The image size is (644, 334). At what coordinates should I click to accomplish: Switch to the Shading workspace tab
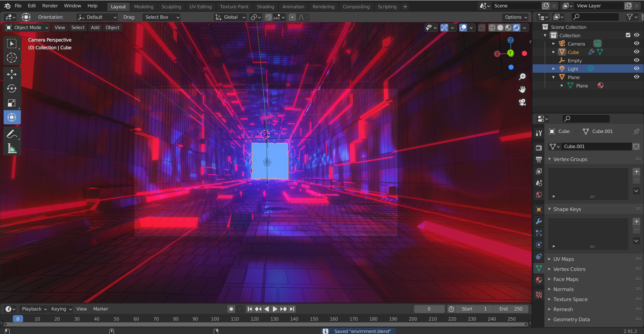[x=265, y=6]
